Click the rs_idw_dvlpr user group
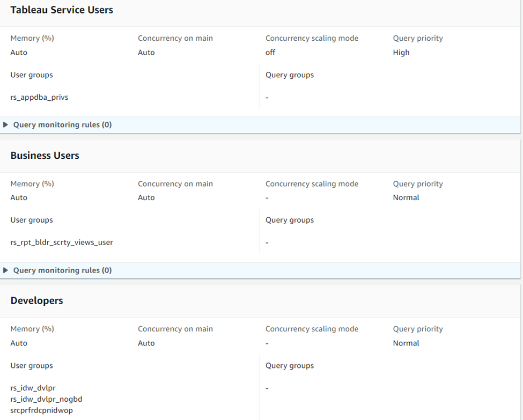This screenshot has width=523, height=420. (x=33, y=388)
